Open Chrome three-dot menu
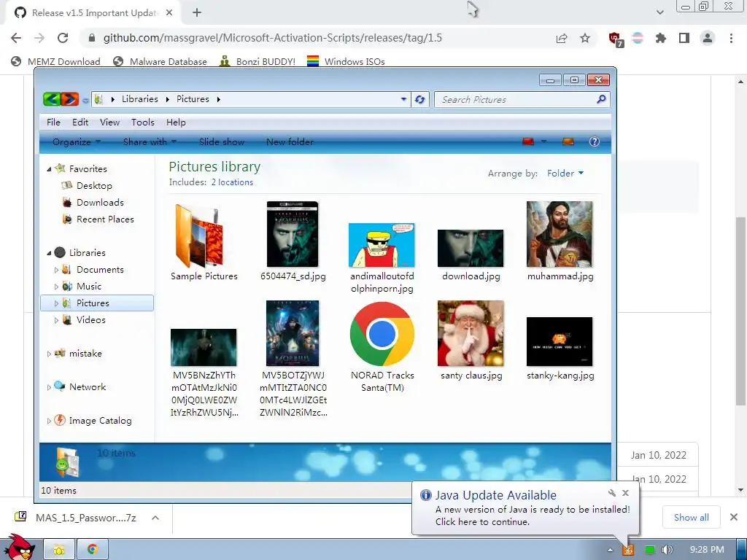This screenshot has width=747, height=560. click(731, 38)
